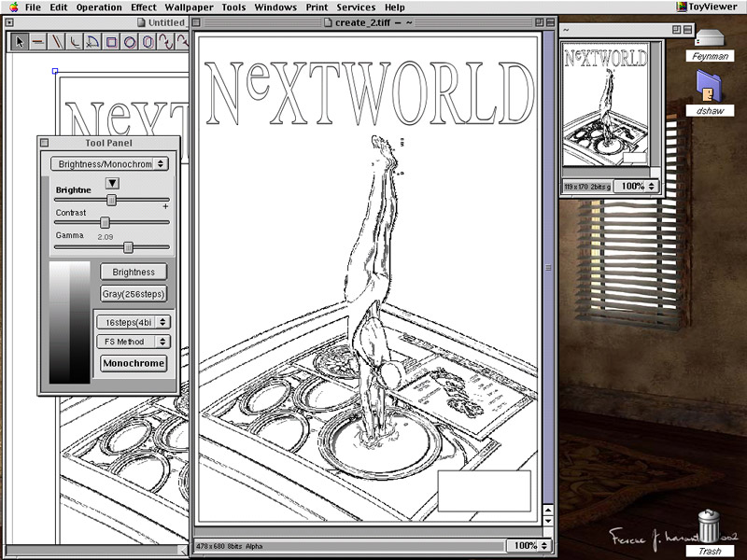Click the scroll up arrow of create_2.tiff

pos(548,511)
